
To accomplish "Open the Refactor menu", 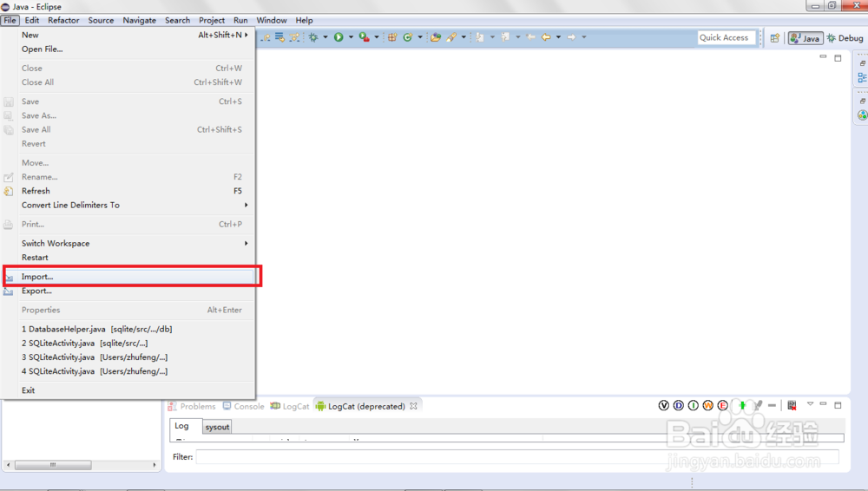I will 63,20.
